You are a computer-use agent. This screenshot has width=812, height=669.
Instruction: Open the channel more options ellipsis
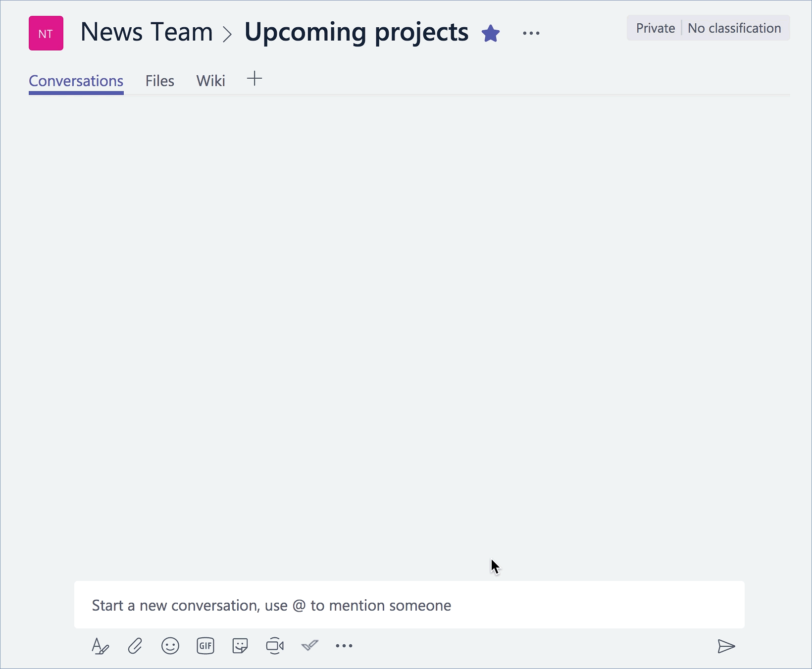(x=531, y=34)
